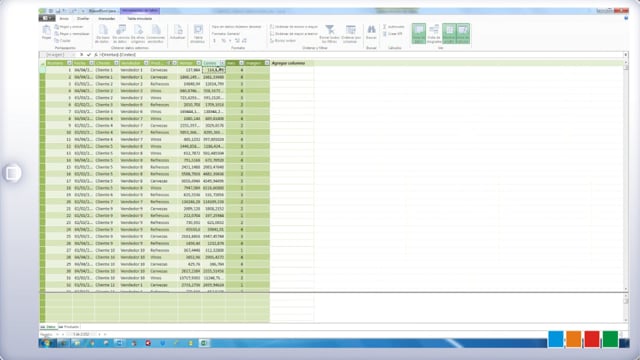Select the Datos sheet tab
This screenshot has height=360, width=640.
49,327
